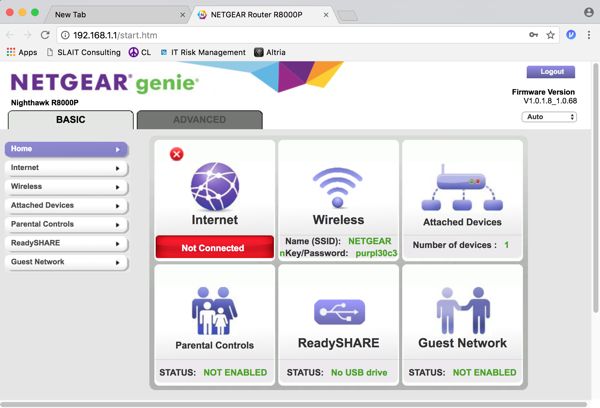Click the wireless password value purpl30c3
Screen dimensions: 600x408
377,253
